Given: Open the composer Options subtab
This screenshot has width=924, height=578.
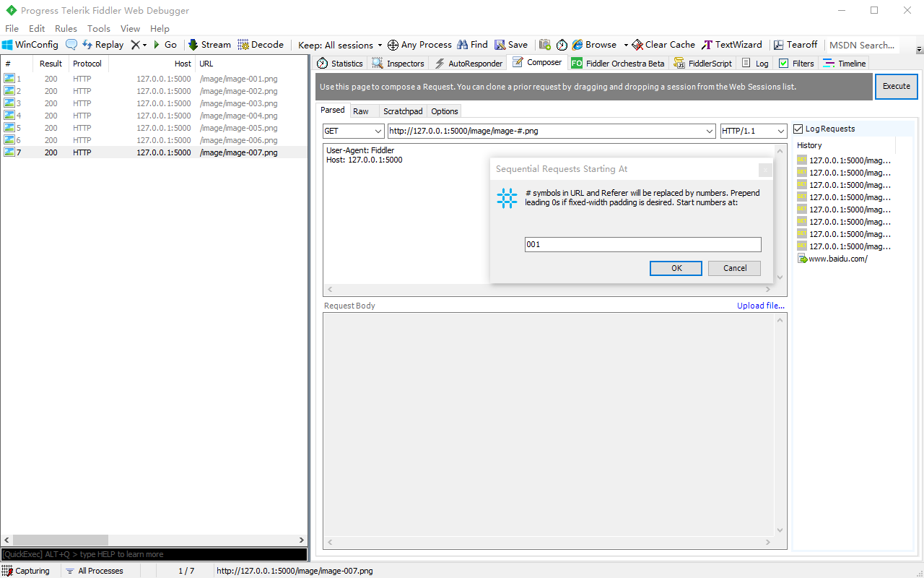Looking at the screenshot, I should 445,111.
